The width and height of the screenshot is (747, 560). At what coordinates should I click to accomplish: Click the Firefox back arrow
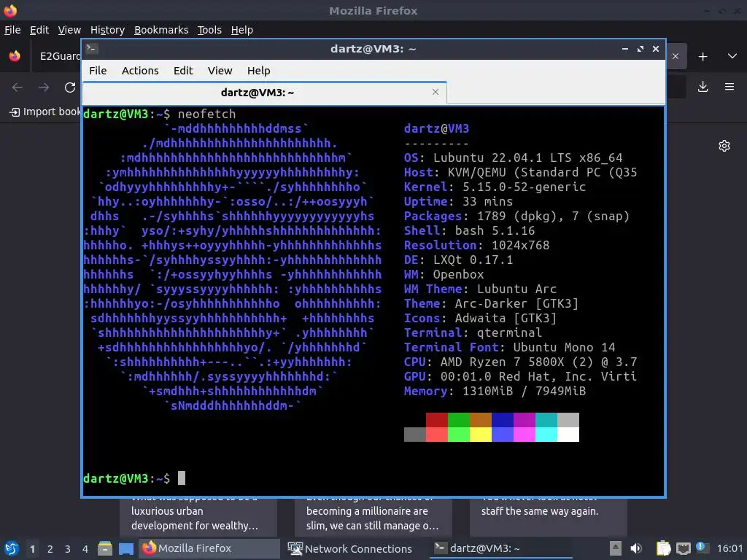18,87
